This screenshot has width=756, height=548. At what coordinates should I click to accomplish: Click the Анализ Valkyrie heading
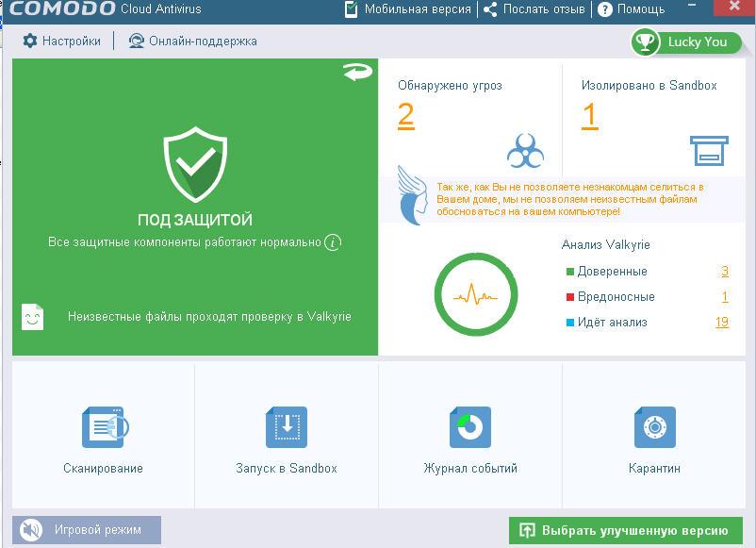click(x=605, y=245)
